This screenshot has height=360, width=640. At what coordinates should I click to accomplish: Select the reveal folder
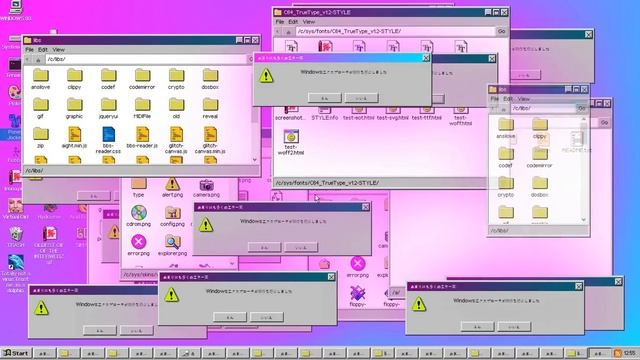coord(210,109)
